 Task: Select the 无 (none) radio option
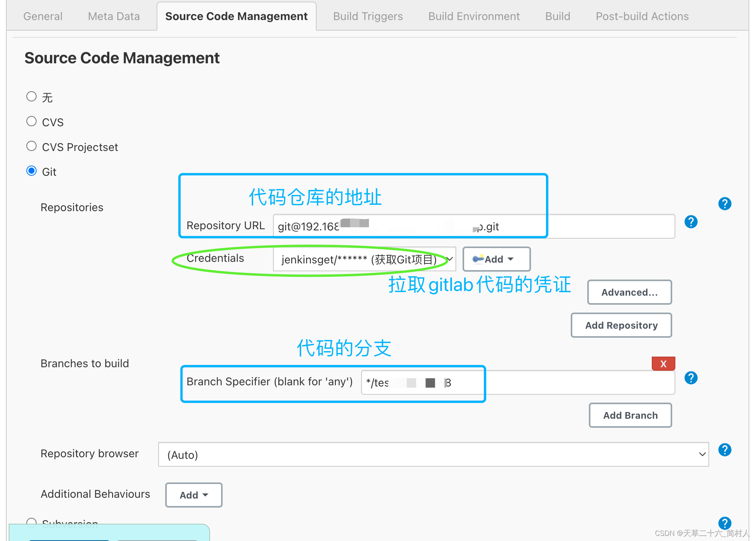31,96
